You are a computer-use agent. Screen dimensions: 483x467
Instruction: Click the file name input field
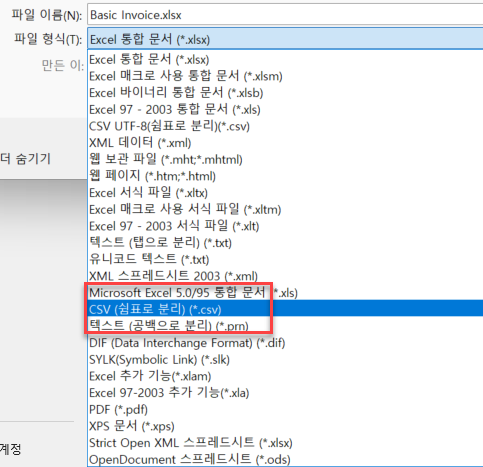pos(285,15)
